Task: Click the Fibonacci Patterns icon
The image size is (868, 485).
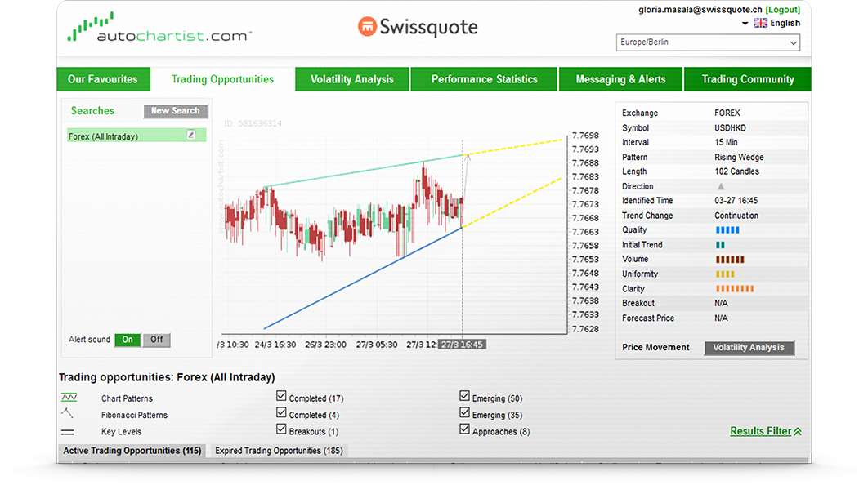Action: 67,413
